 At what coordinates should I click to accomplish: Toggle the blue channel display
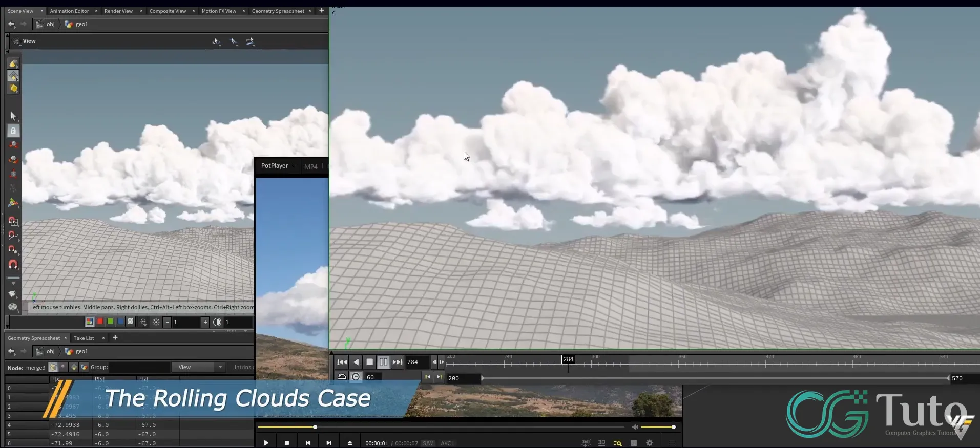click(120, 322)
